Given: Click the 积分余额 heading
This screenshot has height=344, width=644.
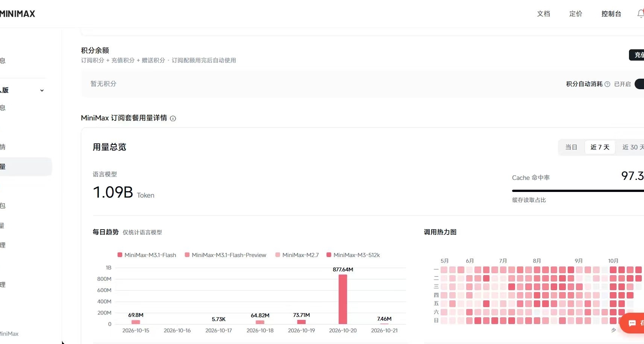Looking at the screenshot, I should [x=95, y=50].
